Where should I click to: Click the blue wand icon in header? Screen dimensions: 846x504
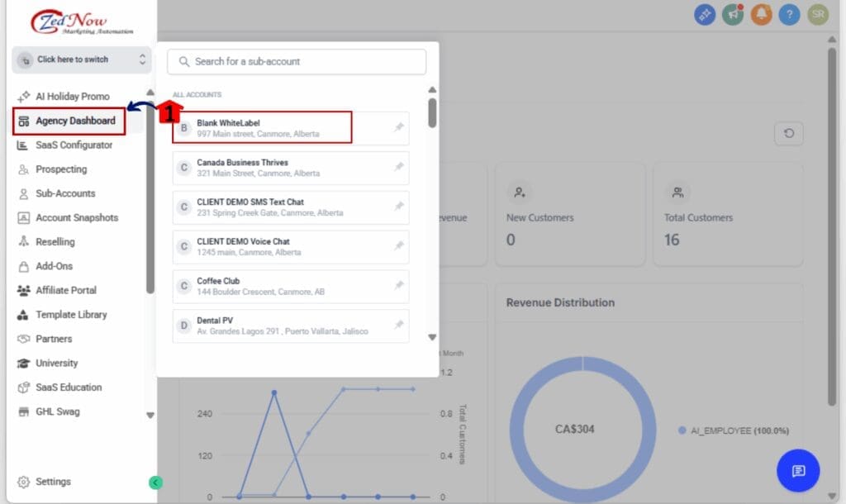(704, 14)
